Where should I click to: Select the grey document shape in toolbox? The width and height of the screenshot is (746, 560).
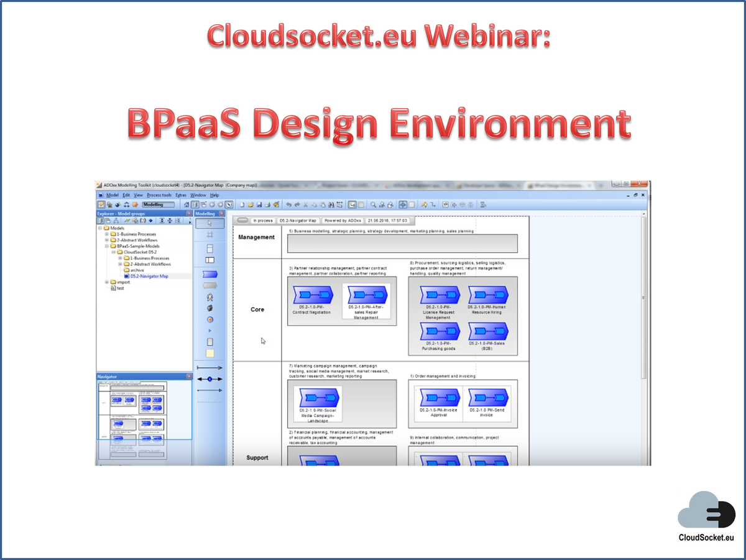tap(210, 341)
